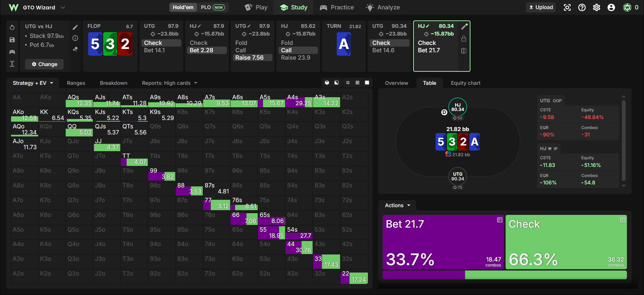
Task: Click the reset/undo arrow icon in left sidebar
Action: point(12,27)
